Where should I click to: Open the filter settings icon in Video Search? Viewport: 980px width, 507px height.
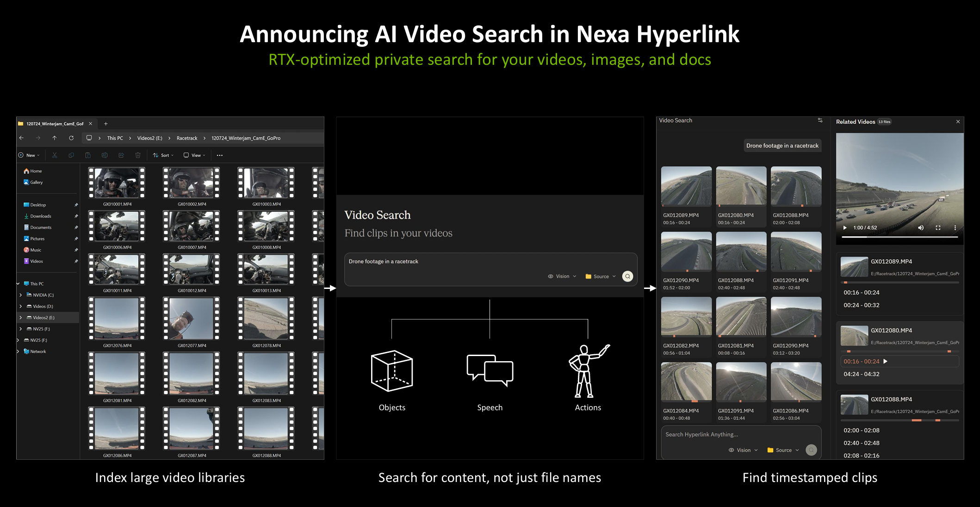(820, 120)
